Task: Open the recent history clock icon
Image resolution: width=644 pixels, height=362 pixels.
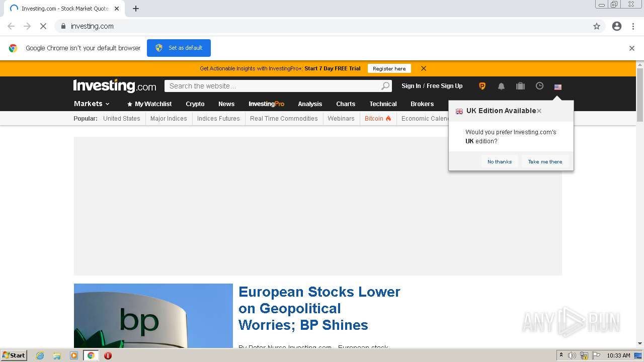Action: coord(539,86)
